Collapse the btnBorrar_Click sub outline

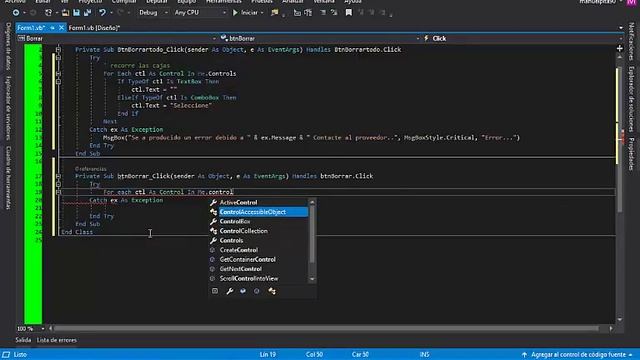click(x=58, y=176)
